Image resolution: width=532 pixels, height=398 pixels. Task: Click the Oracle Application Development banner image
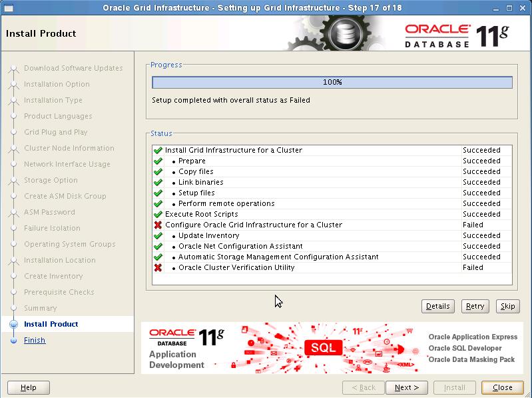point(332,348)
